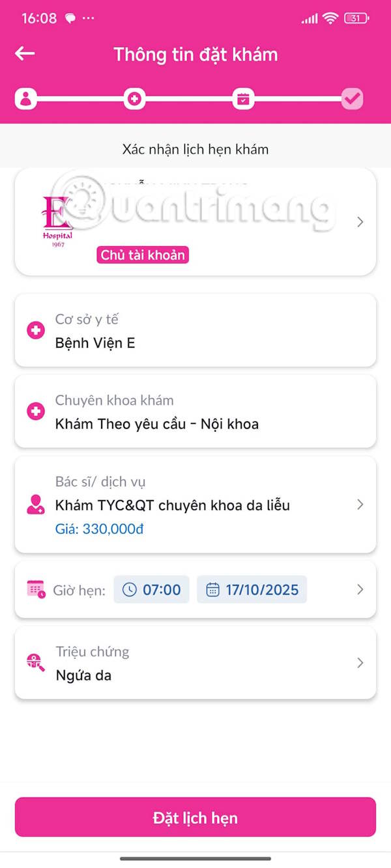Expand the patient profile card chevron
391x868 pixels.
coord(360,221)
